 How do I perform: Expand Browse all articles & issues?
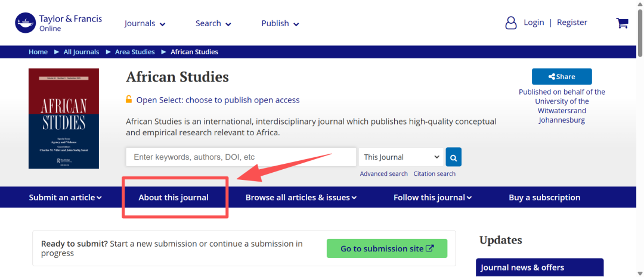pos(301,198)
